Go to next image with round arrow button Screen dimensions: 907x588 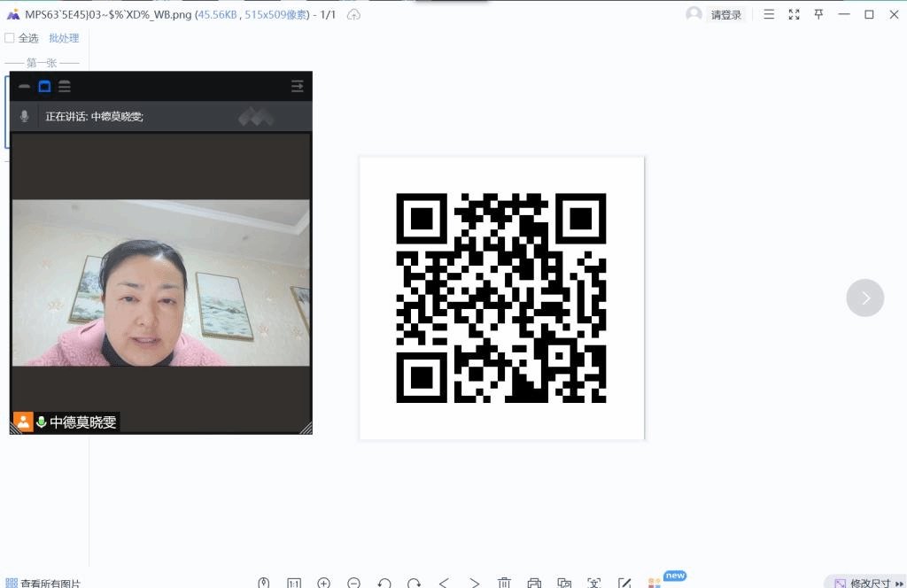pos(865,298)
